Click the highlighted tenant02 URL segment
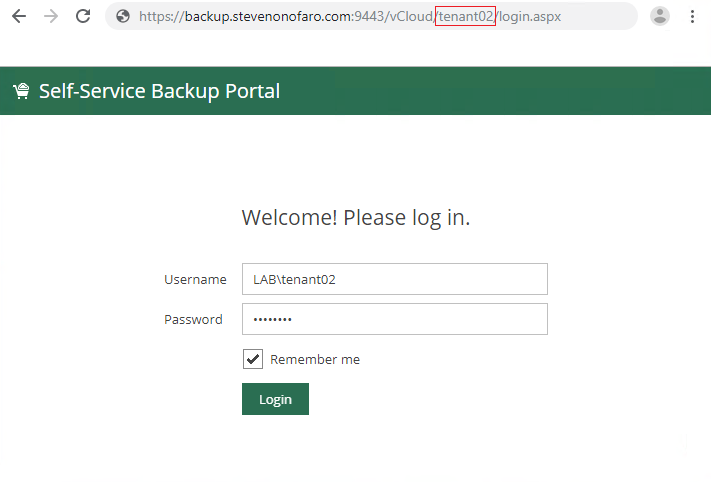Viewport: 712px width, 482px height. 465,17
